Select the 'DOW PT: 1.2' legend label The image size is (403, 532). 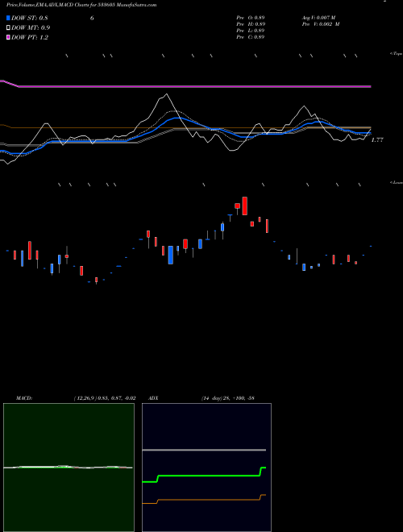30,37
